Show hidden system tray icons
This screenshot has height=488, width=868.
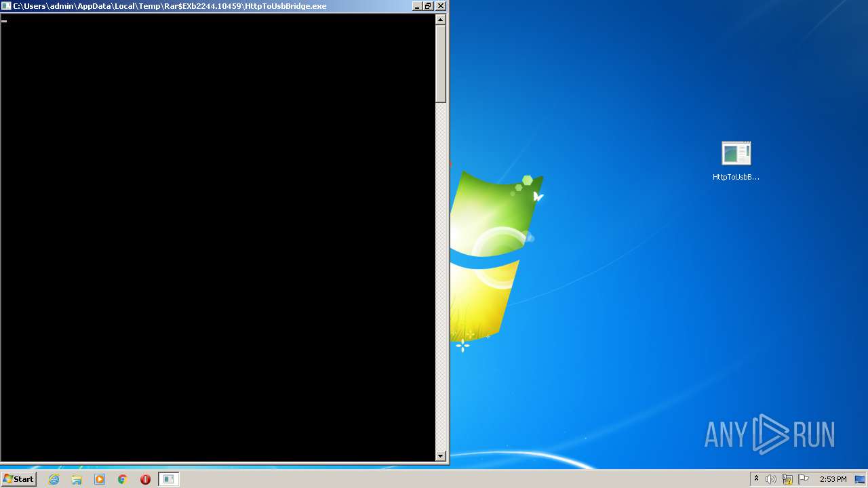click(756, 479)
